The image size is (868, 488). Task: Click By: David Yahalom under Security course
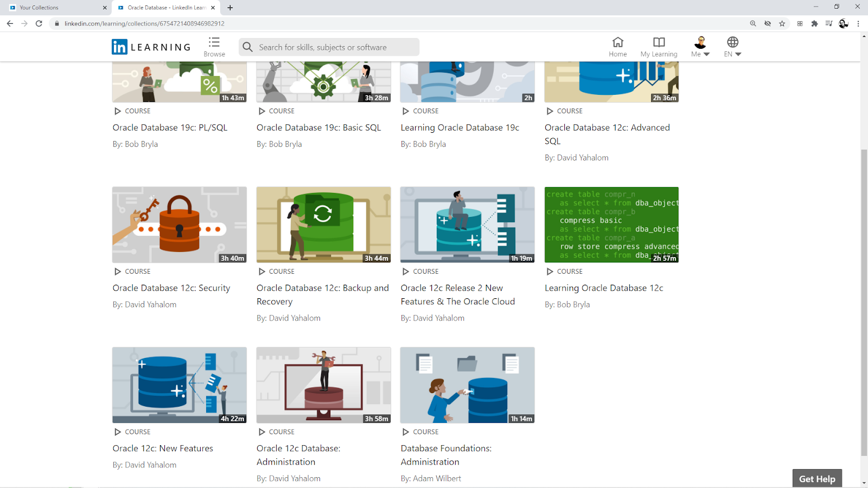pos(144,305)
